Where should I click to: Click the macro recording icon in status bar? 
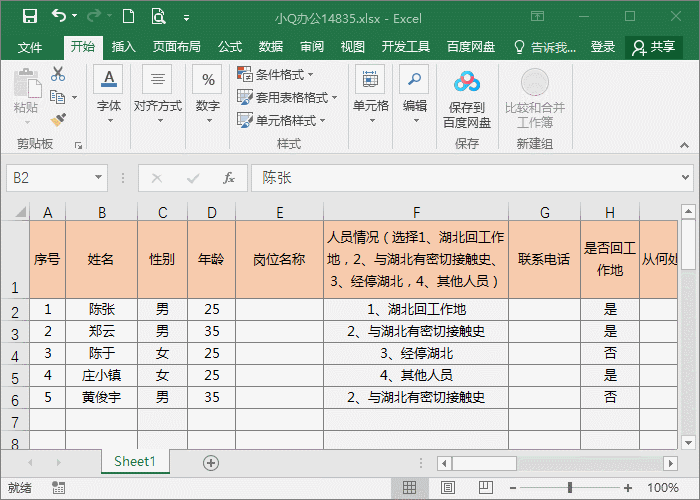tap(58, 488)
